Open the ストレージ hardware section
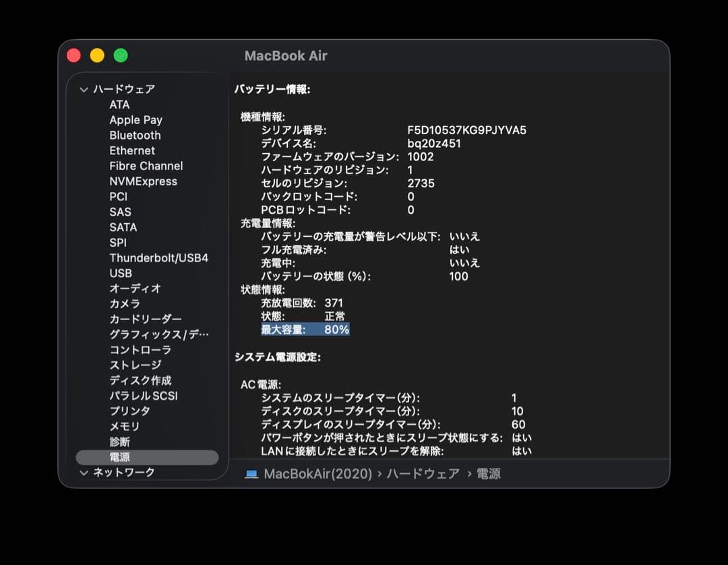Screen dimensions: 728x565 pos(136,365)
